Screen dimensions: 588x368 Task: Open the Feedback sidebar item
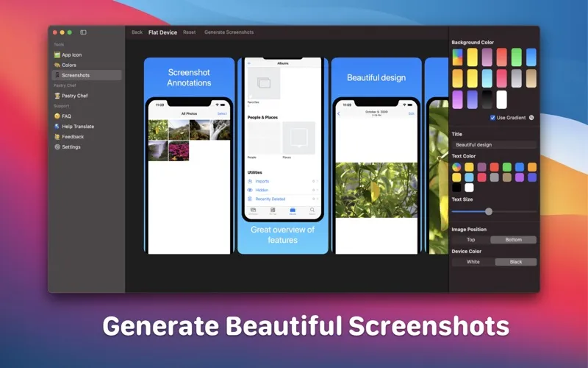point(86,137)
